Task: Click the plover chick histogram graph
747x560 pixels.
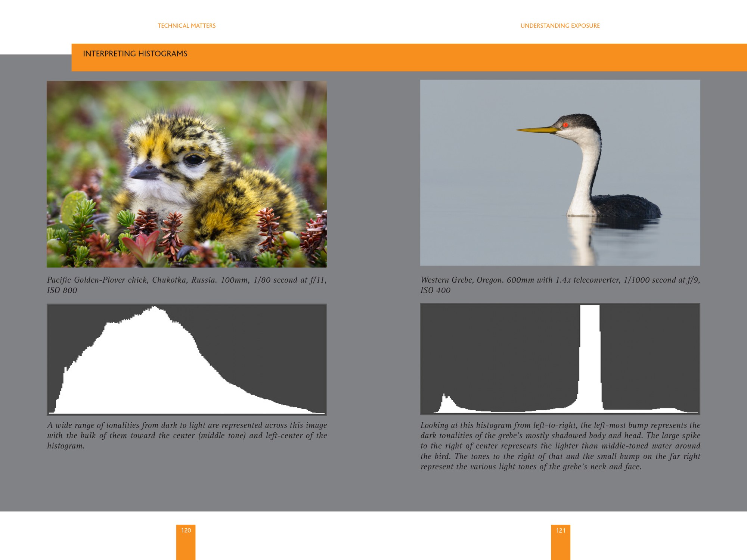Action: point(186,359)
